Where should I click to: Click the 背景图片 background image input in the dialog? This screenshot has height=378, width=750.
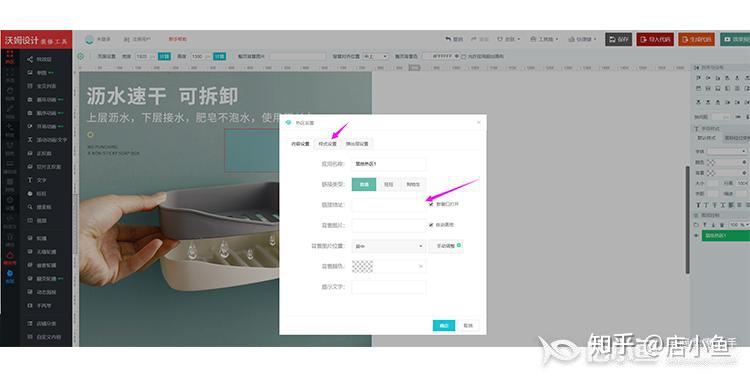click(388, 225)
